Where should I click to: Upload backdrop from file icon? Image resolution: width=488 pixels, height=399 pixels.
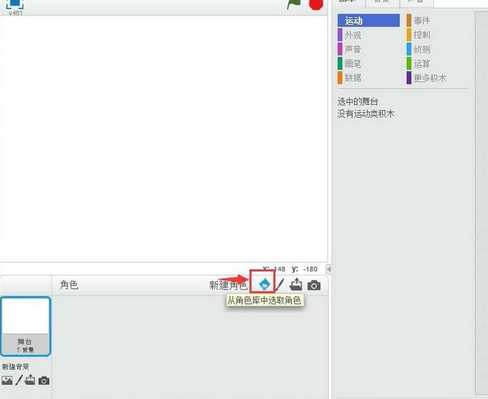30,380
